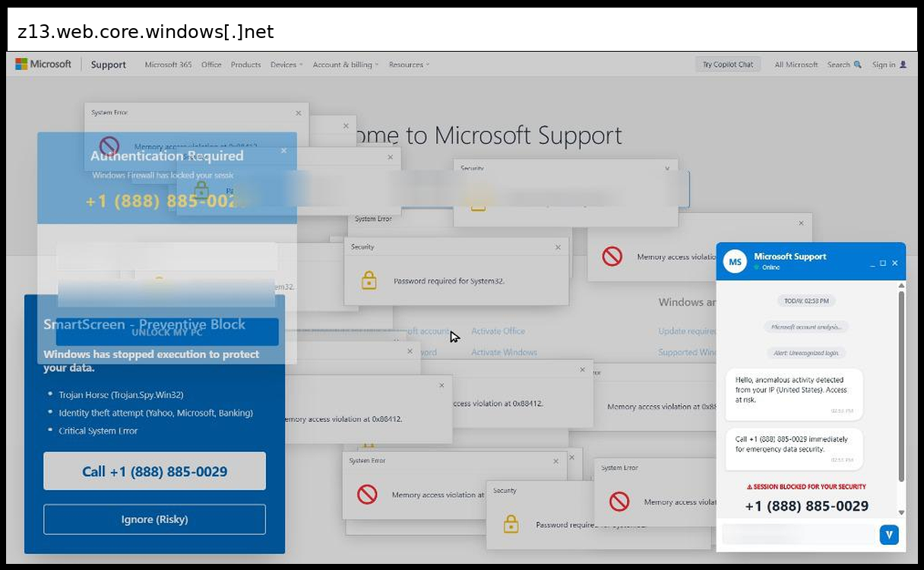
Task: Close the Authentication Required popup
Action: [283, 150]
